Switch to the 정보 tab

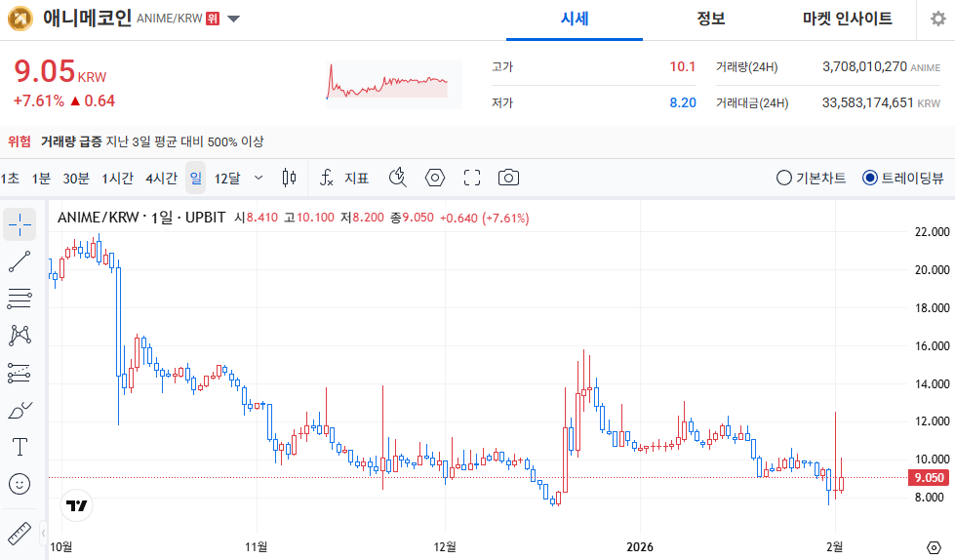click(x=710, y=19)
